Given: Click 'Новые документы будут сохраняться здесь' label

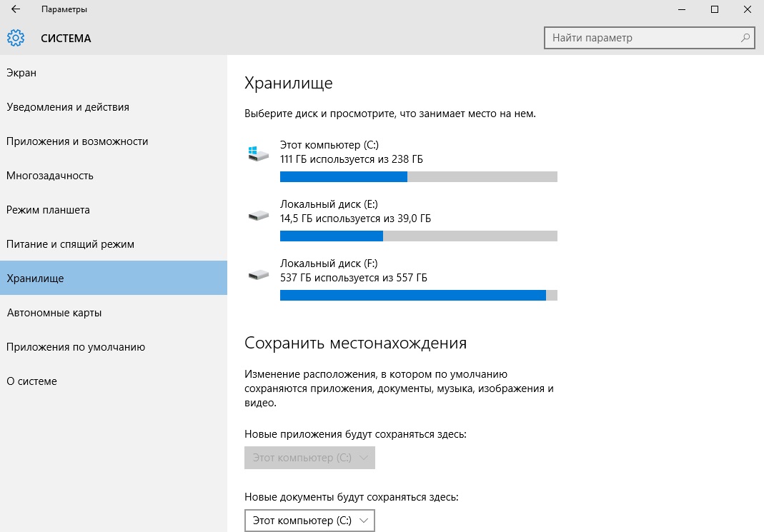Looking at the screenshot, I should click(x=352, y=497).
